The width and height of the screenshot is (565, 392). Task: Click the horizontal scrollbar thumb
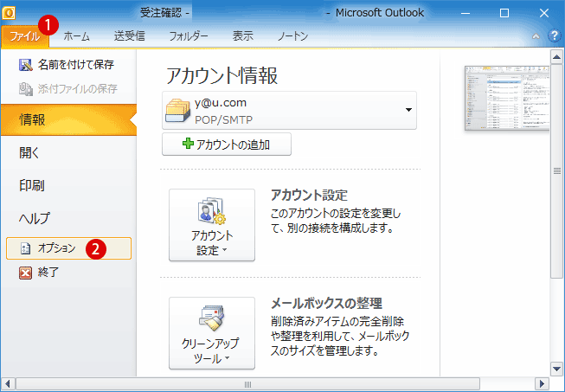(x=247, y=384)
